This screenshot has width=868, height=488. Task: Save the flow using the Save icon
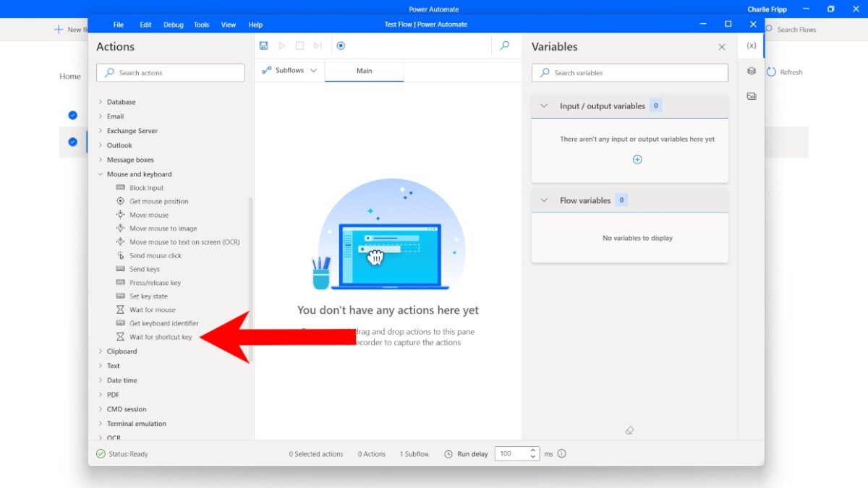click(x=263, y=45)
